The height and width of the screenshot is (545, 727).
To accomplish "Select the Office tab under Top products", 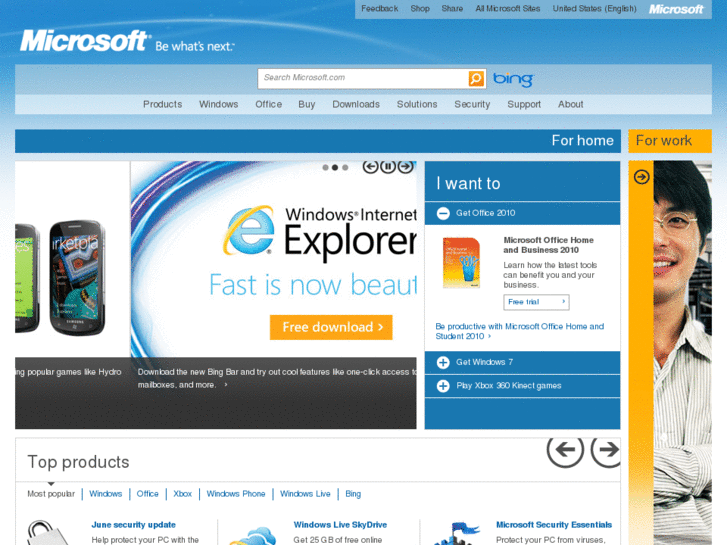I will pos(147,494).
